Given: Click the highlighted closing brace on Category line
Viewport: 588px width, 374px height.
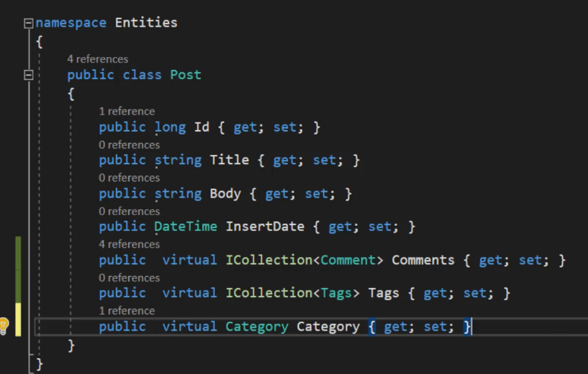Looking at the screenshot, I should pyautogui.click(x=467, y=327).
